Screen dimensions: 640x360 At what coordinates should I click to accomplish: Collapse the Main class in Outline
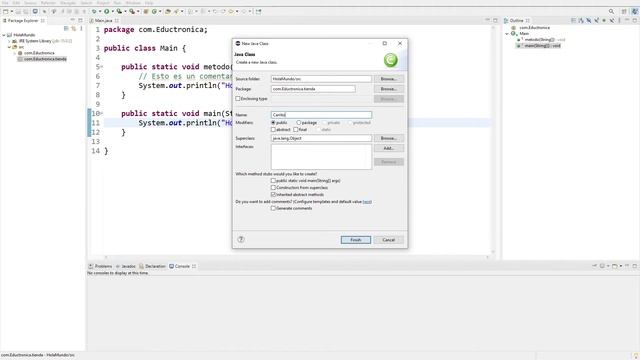click(x=507, y=33)
